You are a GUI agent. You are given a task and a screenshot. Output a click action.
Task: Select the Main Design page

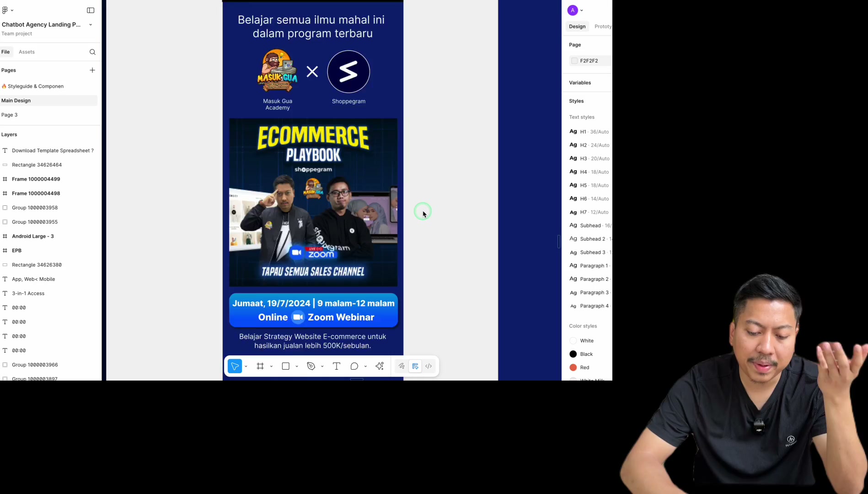tap(48, 101)
